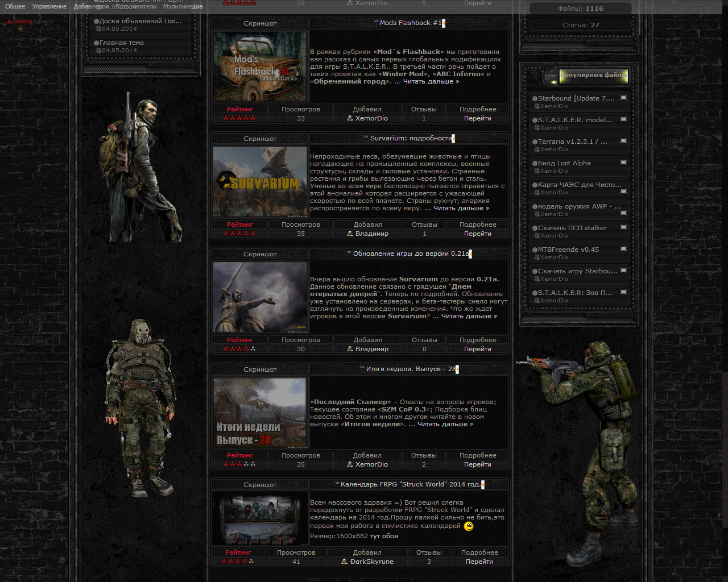Open popular file Starbound [Update 7....
Viewport: 728px width, 582px height.
click(x=576, y=98)
